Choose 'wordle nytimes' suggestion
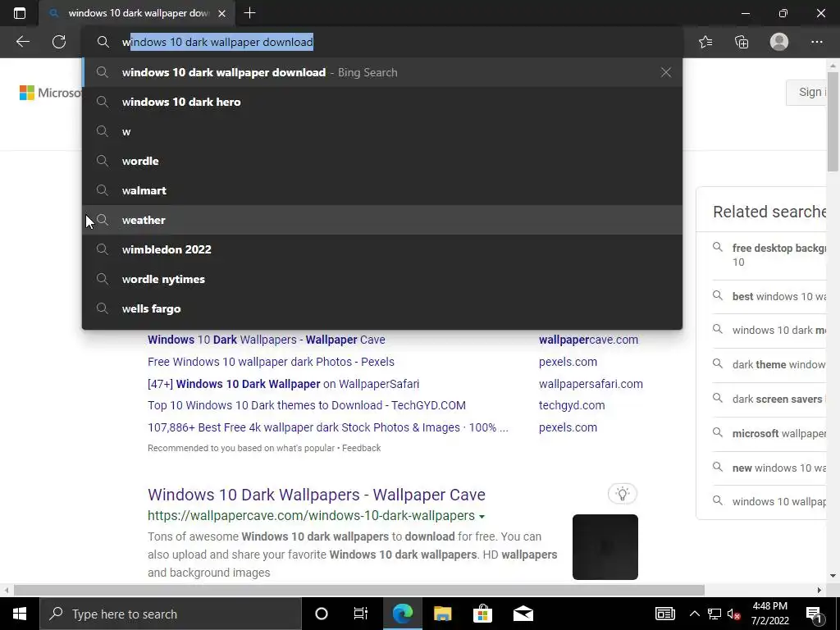 382,279
